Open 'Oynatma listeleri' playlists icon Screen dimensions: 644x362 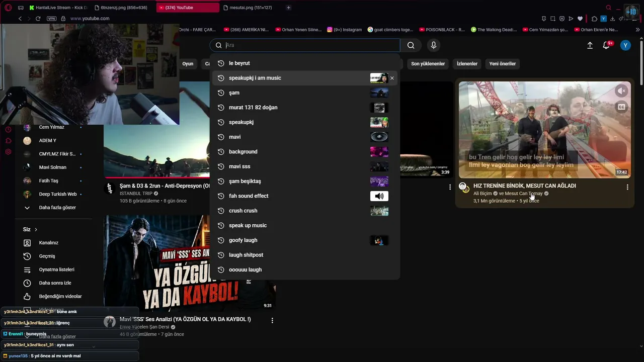click(27, 269)
